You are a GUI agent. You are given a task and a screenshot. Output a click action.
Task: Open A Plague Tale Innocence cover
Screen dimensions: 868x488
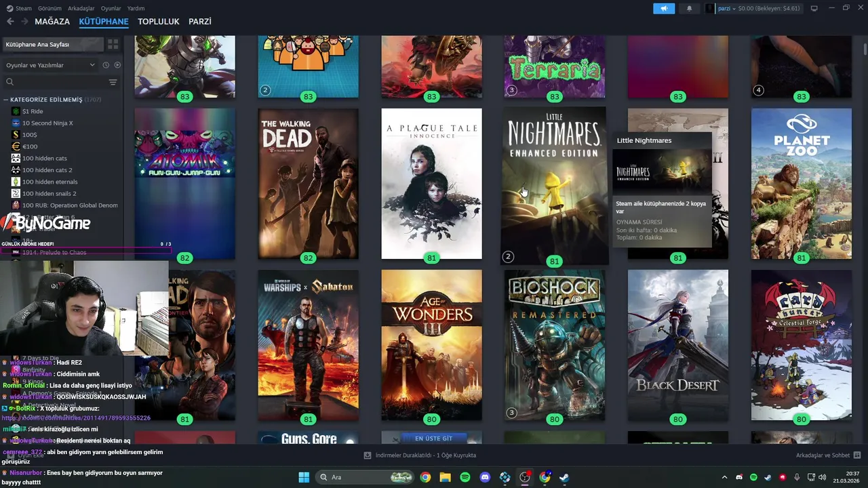coord(431,184)
